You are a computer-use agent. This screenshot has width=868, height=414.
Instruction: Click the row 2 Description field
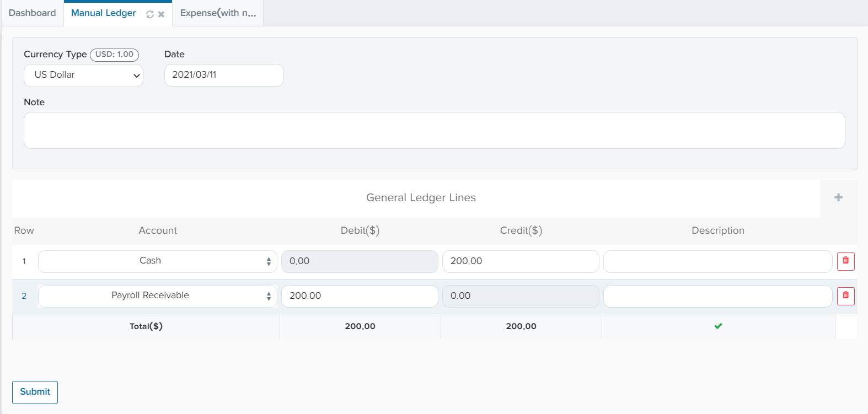click(717, 296)
